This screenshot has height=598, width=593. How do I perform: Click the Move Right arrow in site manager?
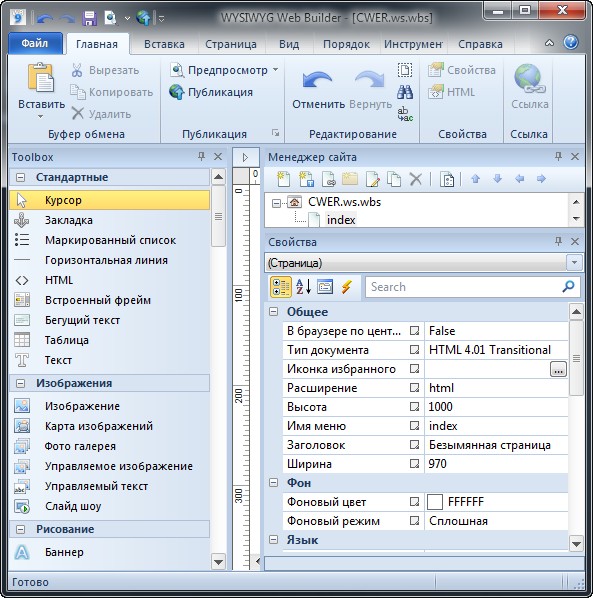coord(541,178)
